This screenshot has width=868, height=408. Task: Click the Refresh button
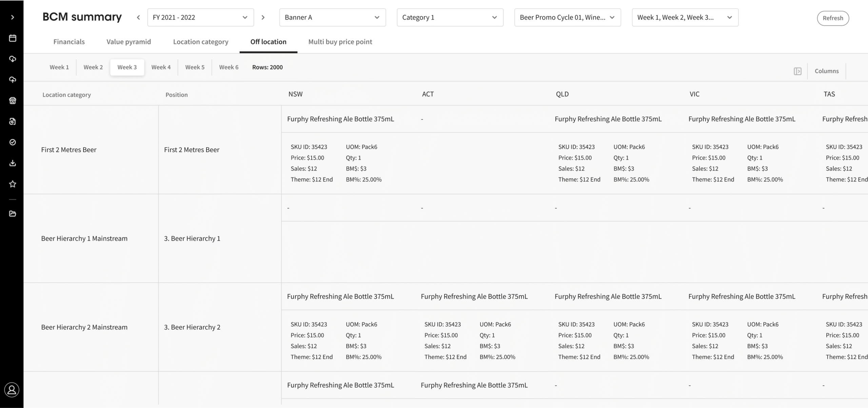833,18
